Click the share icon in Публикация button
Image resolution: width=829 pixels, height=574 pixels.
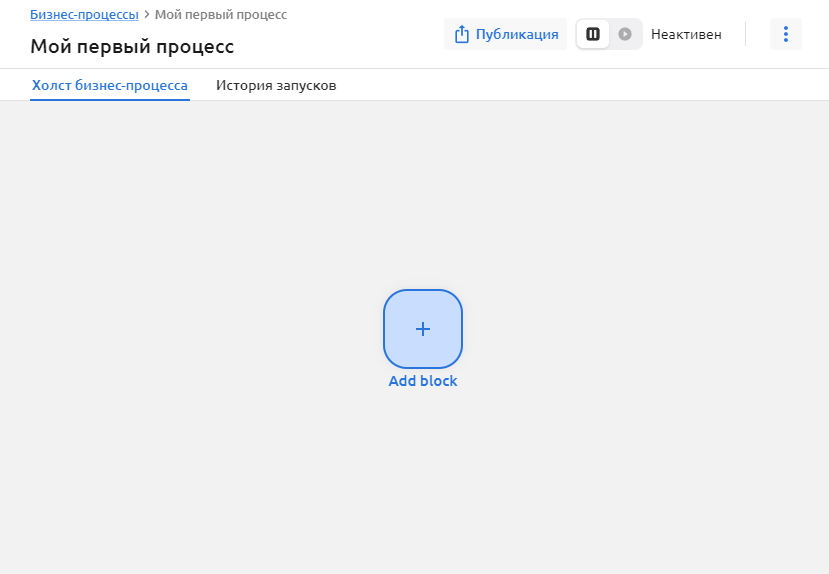click(x=462, y=34)
